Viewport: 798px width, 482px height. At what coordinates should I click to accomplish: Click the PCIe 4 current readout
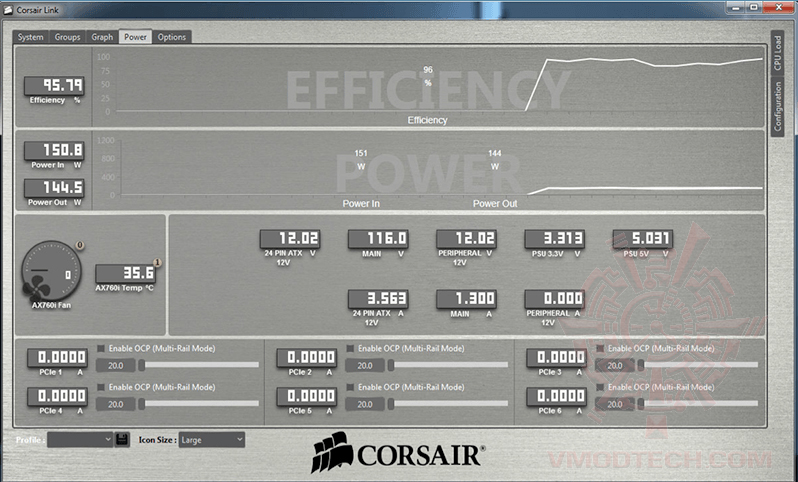point(57,396)
